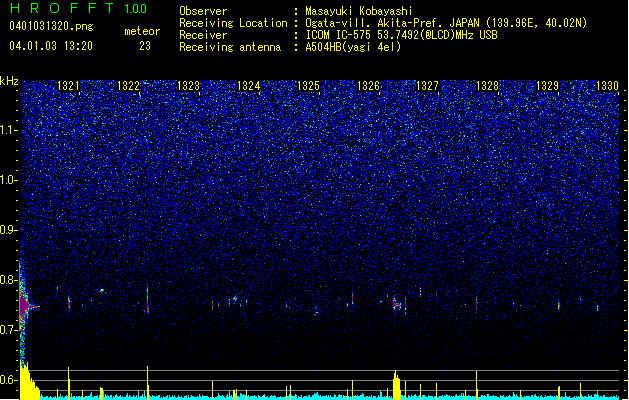Image resolution: width=629 pixels, height=400 pixels.
Task: Click the 0.9 kHz frequency tick label
Action: tap(9, 230)
